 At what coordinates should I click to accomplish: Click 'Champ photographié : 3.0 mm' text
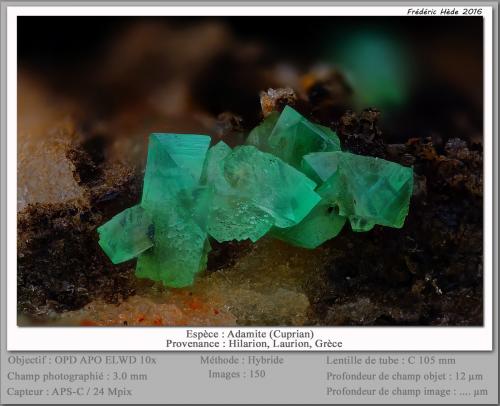coord(77,376)
